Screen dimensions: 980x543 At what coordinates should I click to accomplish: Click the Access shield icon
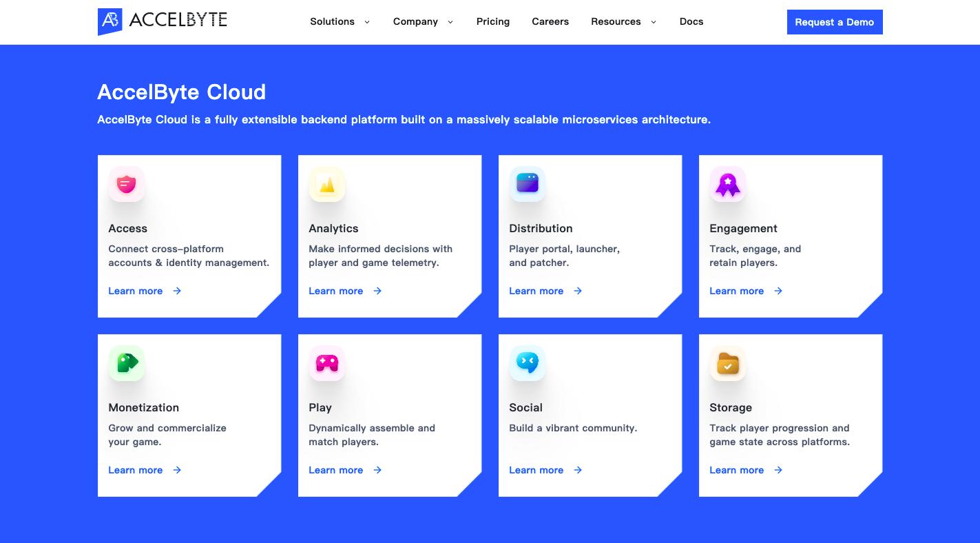tap(127, 184)
